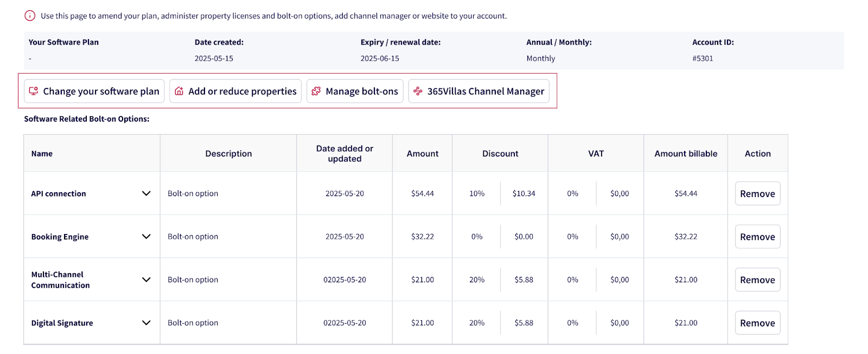Expand the Multi-Channel Communication row chevron
Screen dimensions: 868x354
146,280
